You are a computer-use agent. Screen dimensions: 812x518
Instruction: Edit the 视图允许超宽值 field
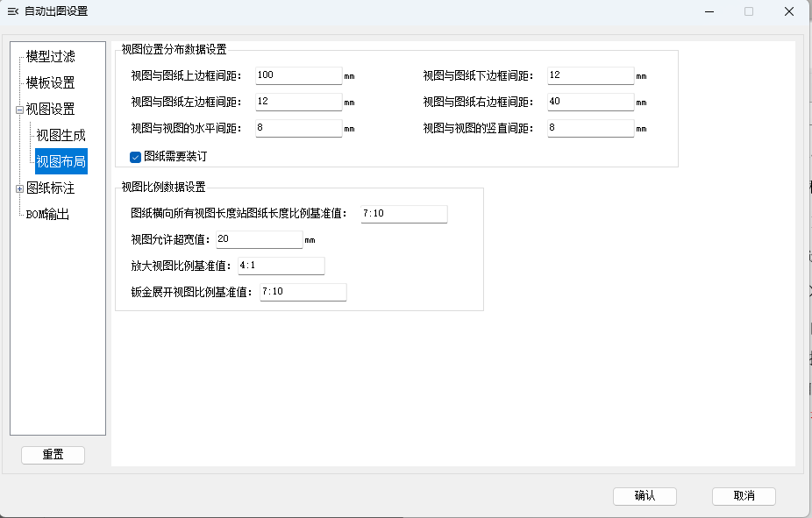pyautogui.click(x=259, y=239)
